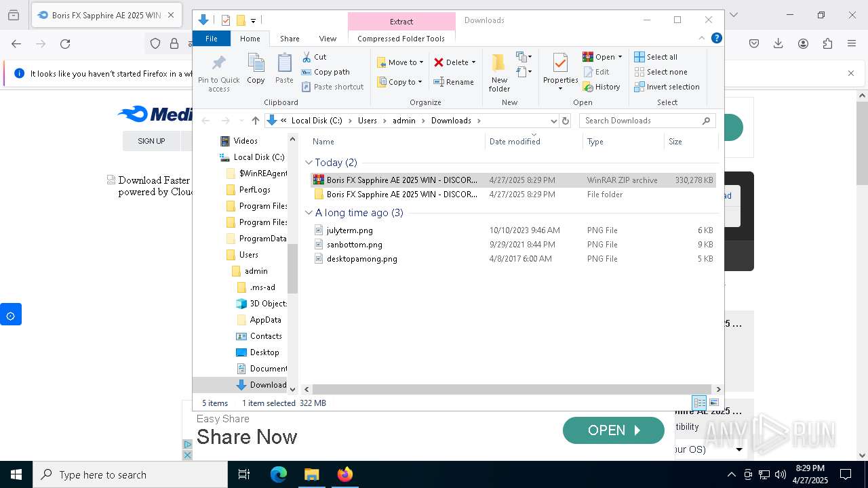Open file History from ribbon
The width and height of the screenshot is (868, 488).
[x=601, y=87]
